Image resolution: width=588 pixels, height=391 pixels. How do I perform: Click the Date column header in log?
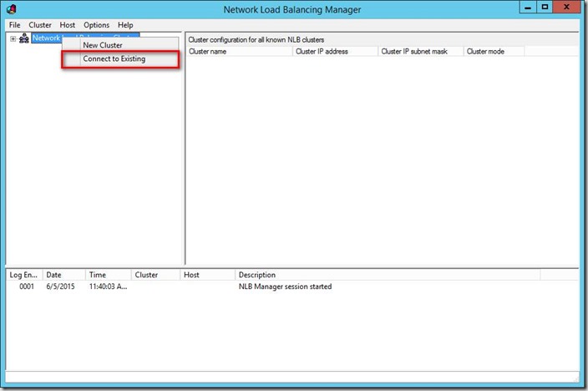coord(63,275)
